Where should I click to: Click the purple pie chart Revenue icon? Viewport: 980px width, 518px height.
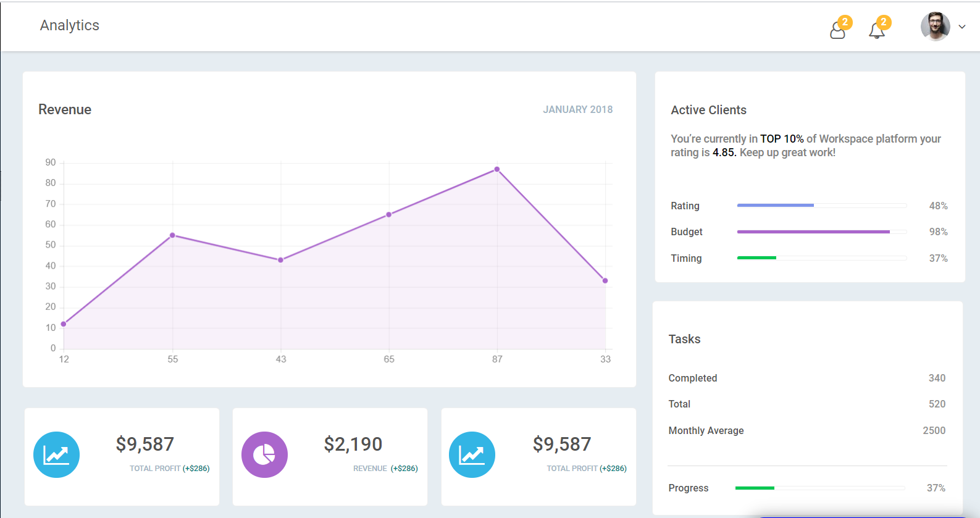264,454
